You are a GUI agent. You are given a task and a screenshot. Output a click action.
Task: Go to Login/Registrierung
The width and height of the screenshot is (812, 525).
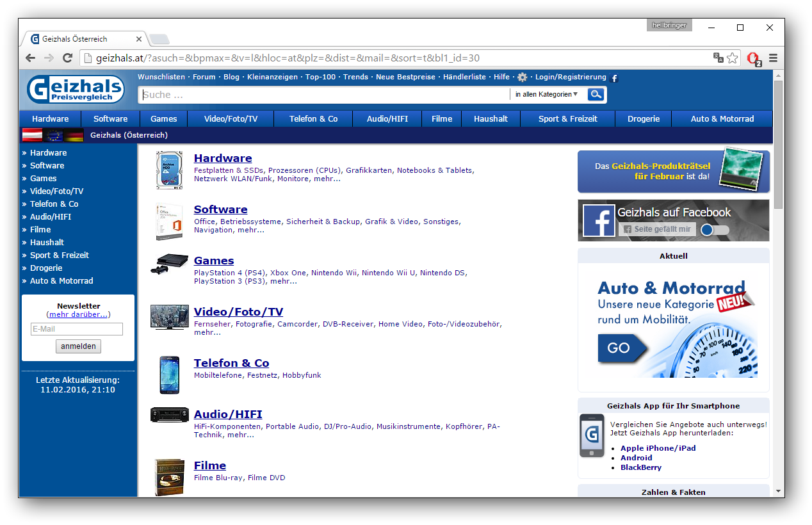[571, 77]
